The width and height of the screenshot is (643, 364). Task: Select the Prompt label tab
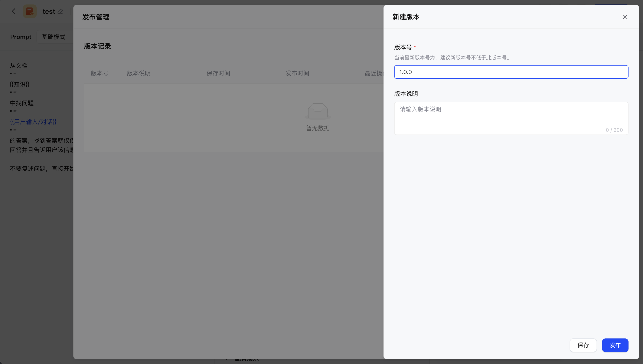(x=20, y=37)
